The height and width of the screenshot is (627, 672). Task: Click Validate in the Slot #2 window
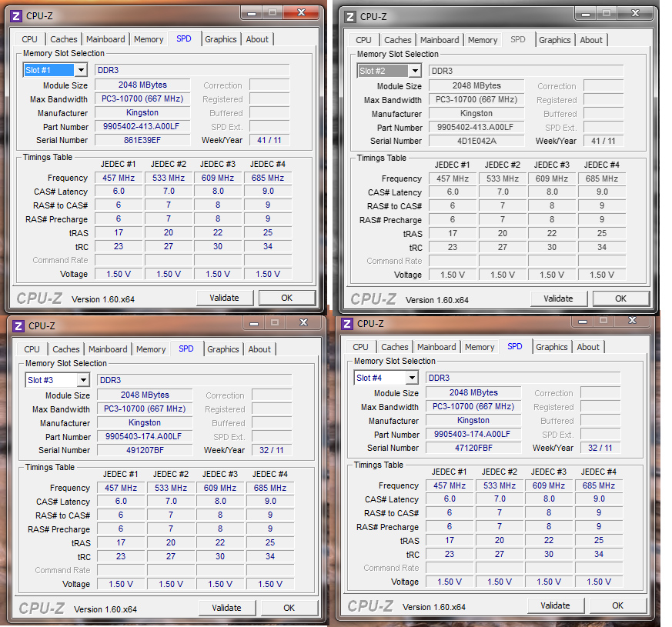(x=558, y=299)
